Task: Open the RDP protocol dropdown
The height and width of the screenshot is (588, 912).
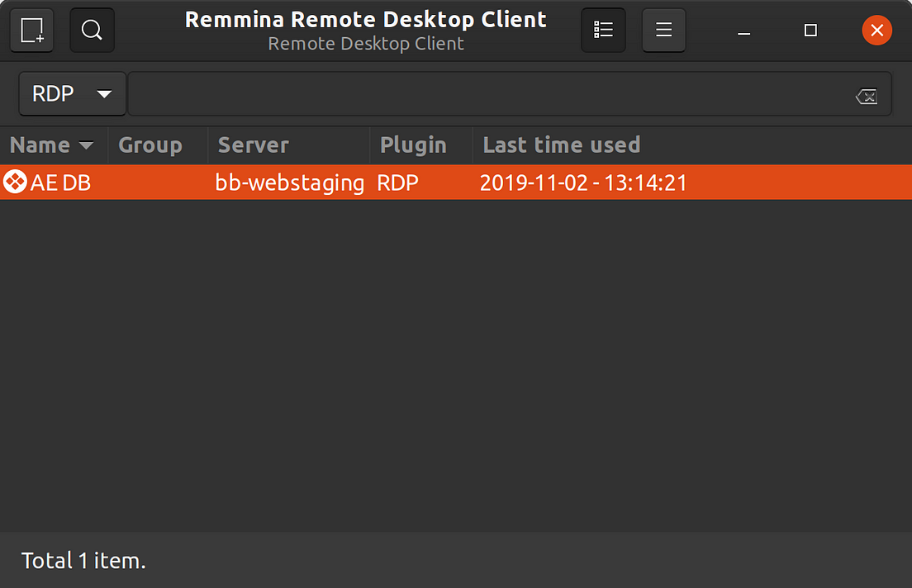Action: (72, 93)
